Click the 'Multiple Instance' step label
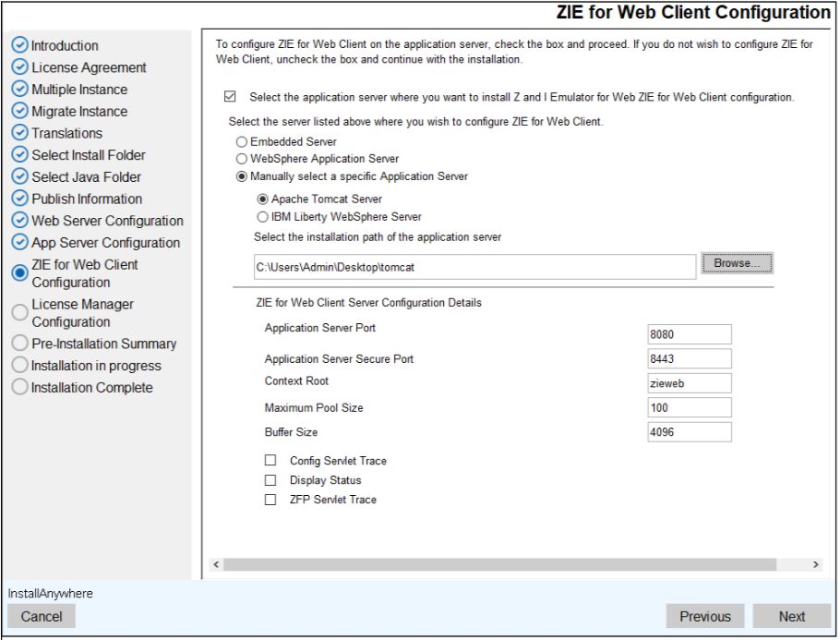This screenshot has height=640, width=840. pyautogui.click(x=79, y=90)
